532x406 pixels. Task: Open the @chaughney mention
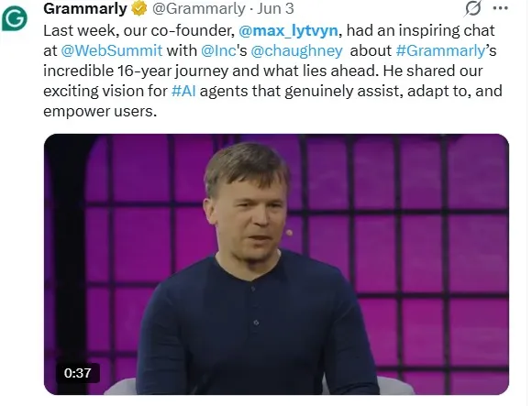pyautogui.click(x=296, y=50)
